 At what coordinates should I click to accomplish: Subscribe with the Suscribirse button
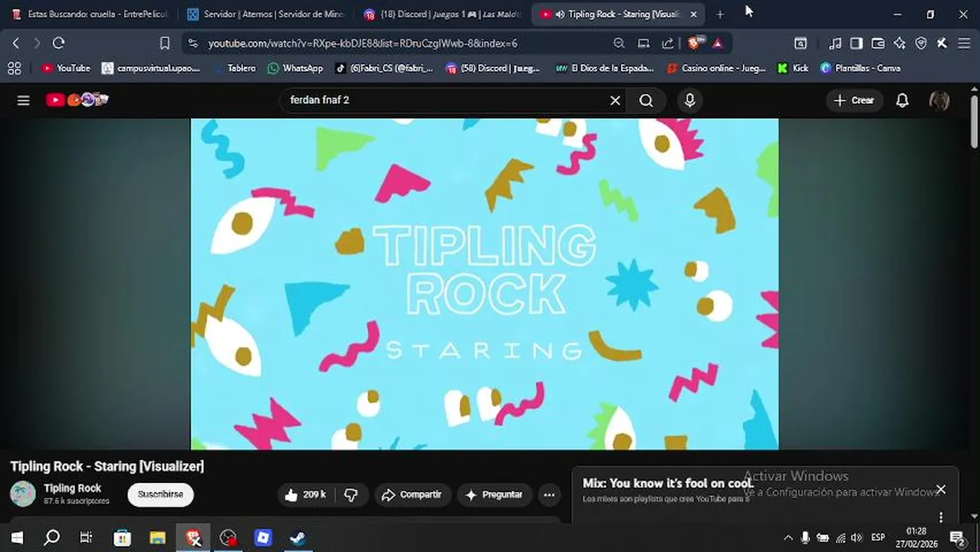[x=160, y=495]
